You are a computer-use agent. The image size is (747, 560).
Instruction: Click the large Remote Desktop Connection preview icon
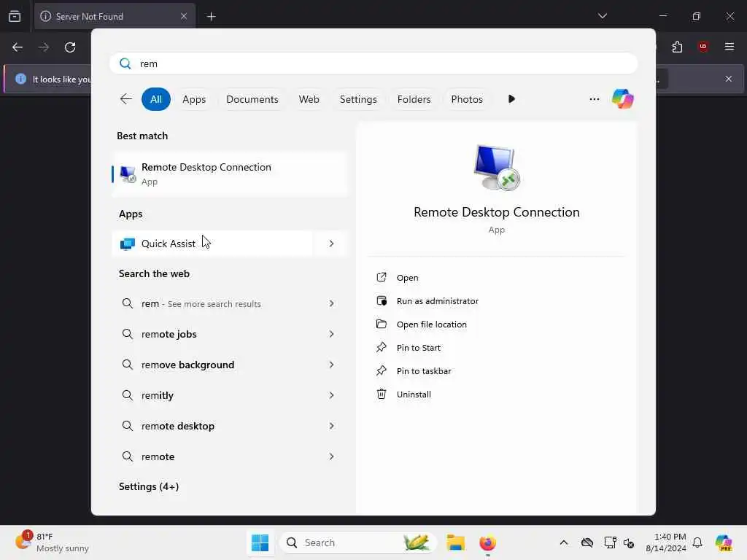[x=496, y=167]
